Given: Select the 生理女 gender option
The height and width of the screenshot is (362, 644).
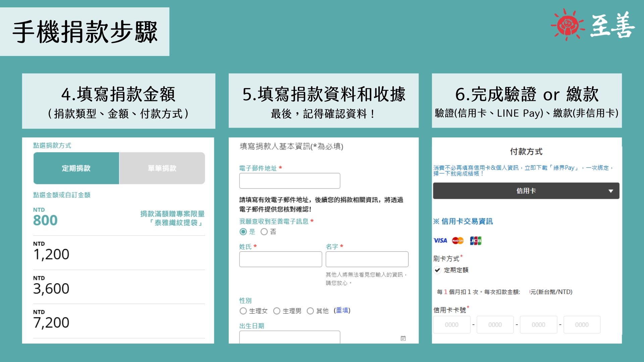Looking at the screenshot, I should tap(243, 311).
